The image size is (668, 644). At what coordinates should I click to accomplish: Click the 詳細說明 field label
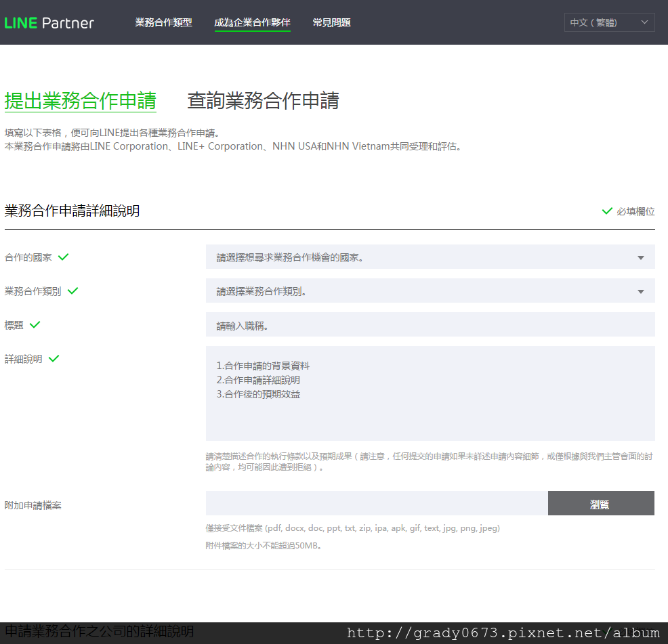point(24,359)
